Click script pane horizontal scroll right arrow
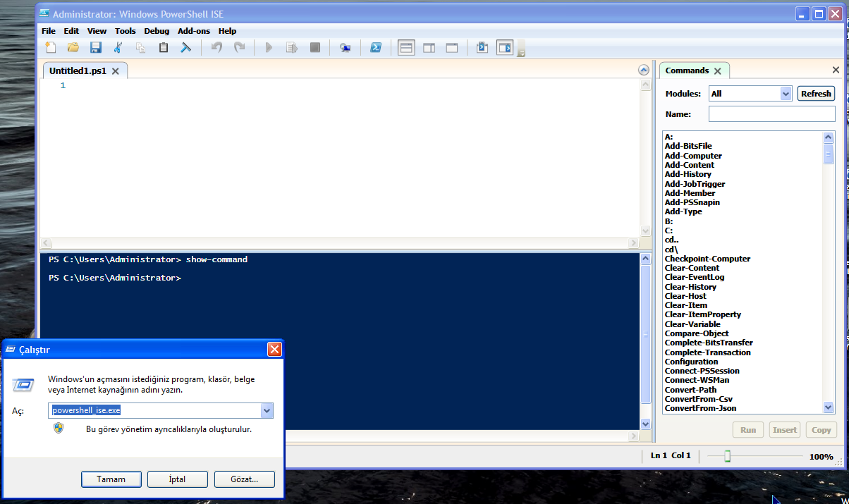The width and height of the screenshot is (849, 504). tap(633, 242)
